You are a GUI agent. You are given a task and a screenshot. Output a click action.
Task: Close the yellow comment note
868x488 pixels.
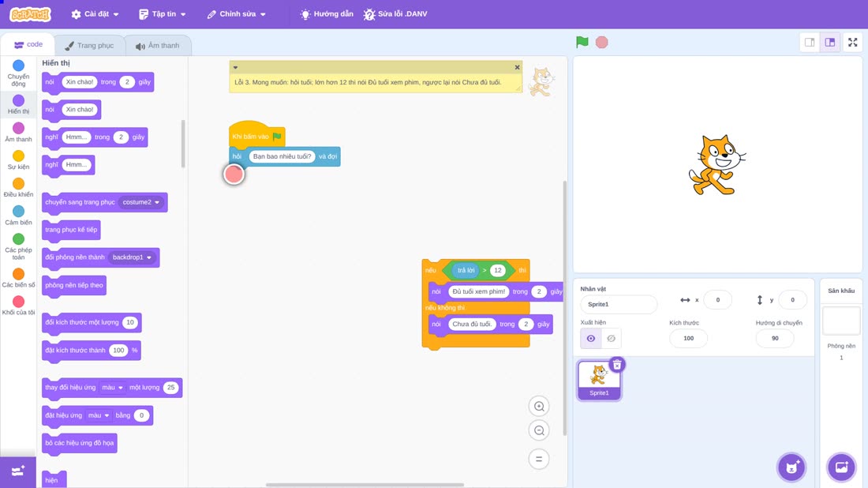(x=517, y=67)
